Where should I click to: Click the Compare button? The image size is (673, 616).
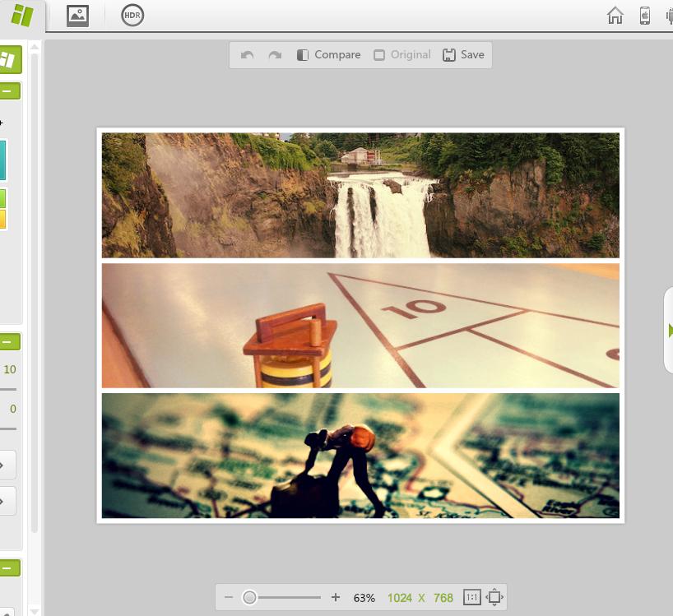(x=328, y=55)
